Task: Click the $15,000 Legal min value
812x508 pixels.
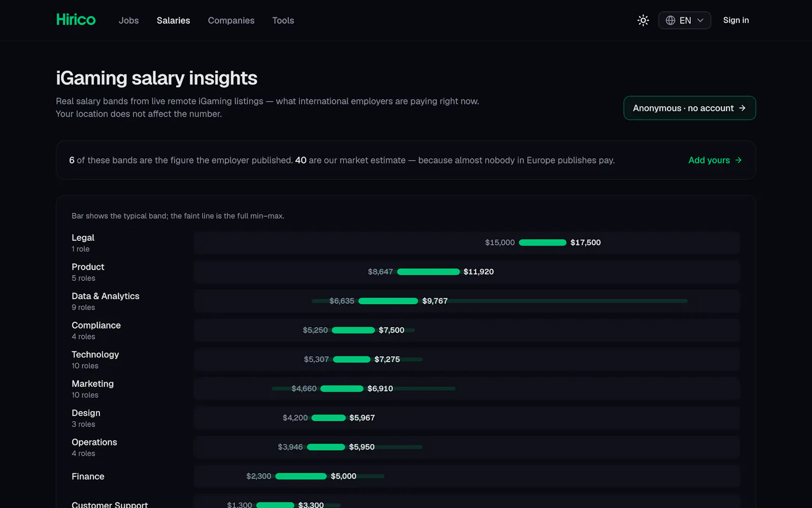Action: [x=500, y=243]
